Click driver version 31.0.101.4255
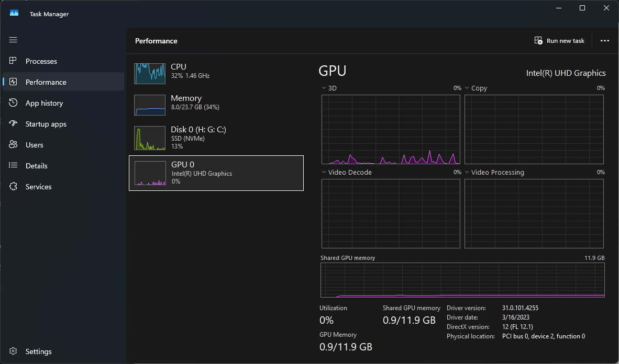The height and width of the screenshot is (364, 619). click(x=520, y=308)
